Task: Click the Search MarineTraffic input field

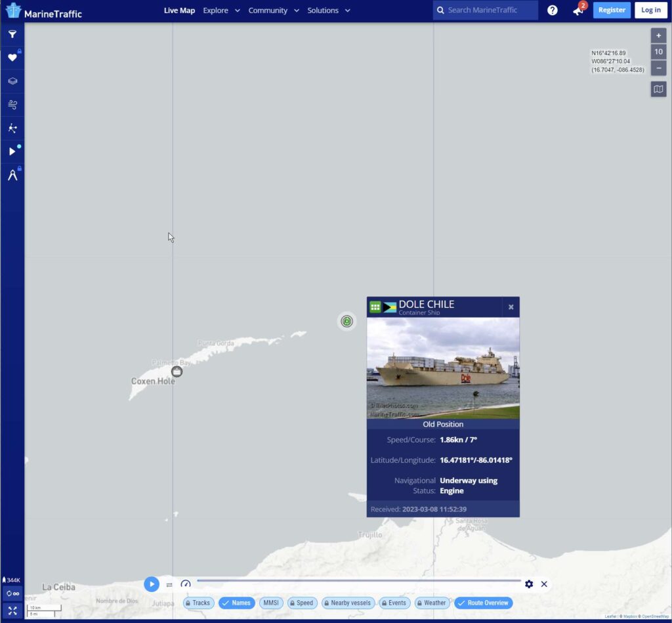Action: [x=489, y=11]
